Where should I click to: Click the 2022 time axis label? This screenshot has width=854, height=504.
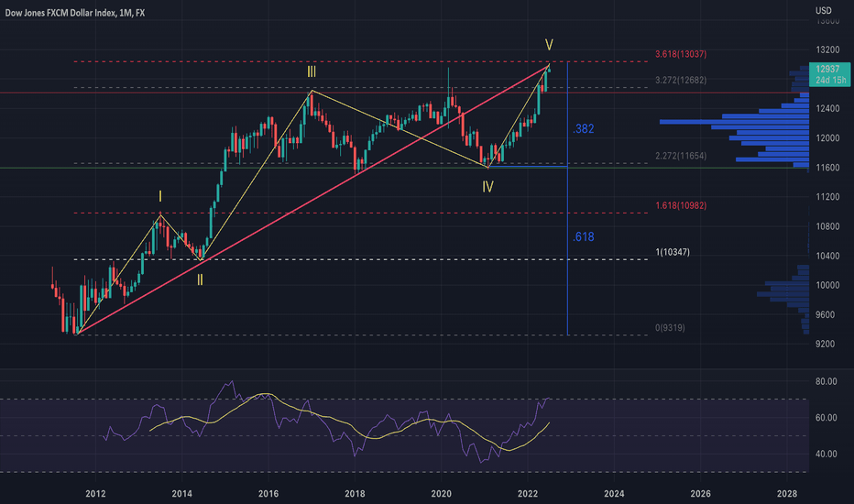(528, 494)
